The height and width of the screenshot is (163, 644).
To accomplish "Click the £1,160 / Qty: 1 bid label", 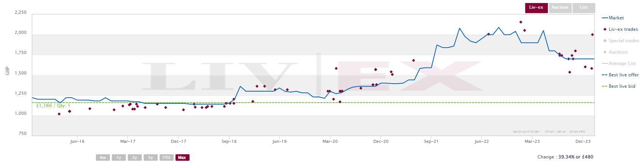I will [53, 106].
